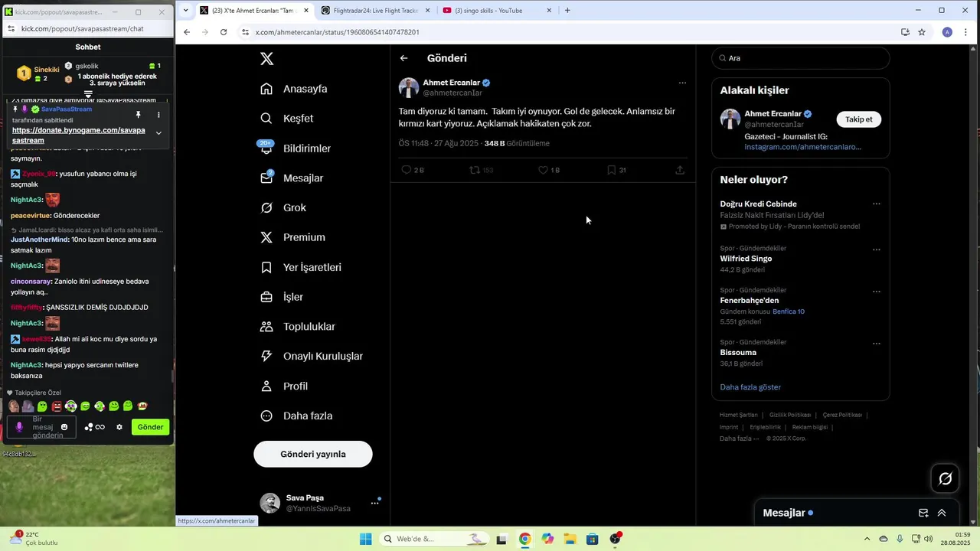This screenshot has width=980, height=551.
Task: Open Kick chat settings gear
Action: pyautogui.click(x=119, y=427)
